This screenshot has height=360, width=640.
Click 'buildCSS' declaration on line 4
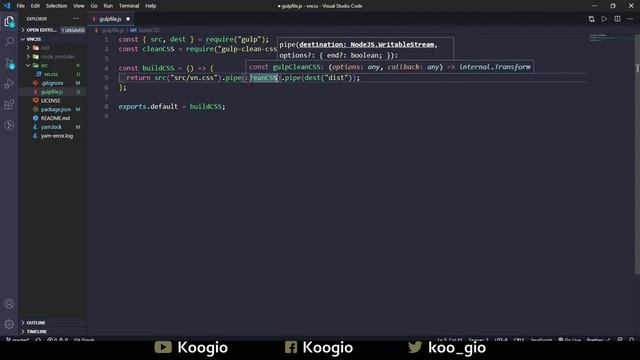[x=158, y=68]
